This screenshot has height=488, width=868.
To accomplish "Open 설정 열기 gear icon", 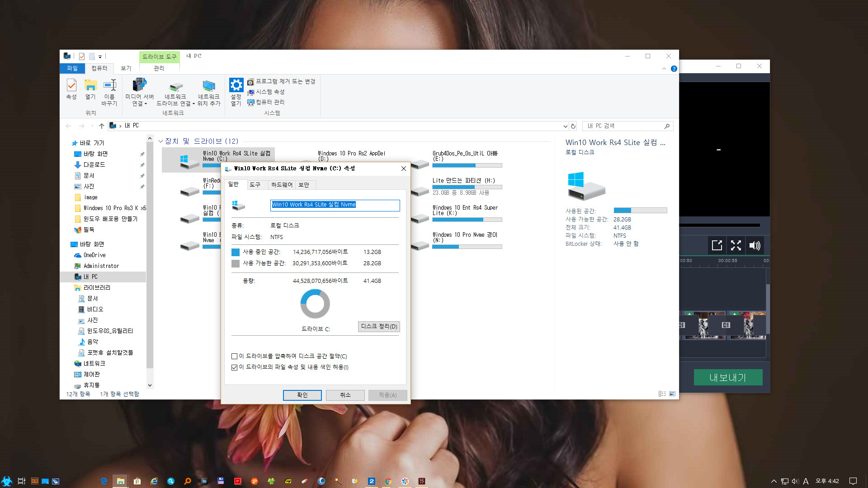I will click(x=236, y=93).
